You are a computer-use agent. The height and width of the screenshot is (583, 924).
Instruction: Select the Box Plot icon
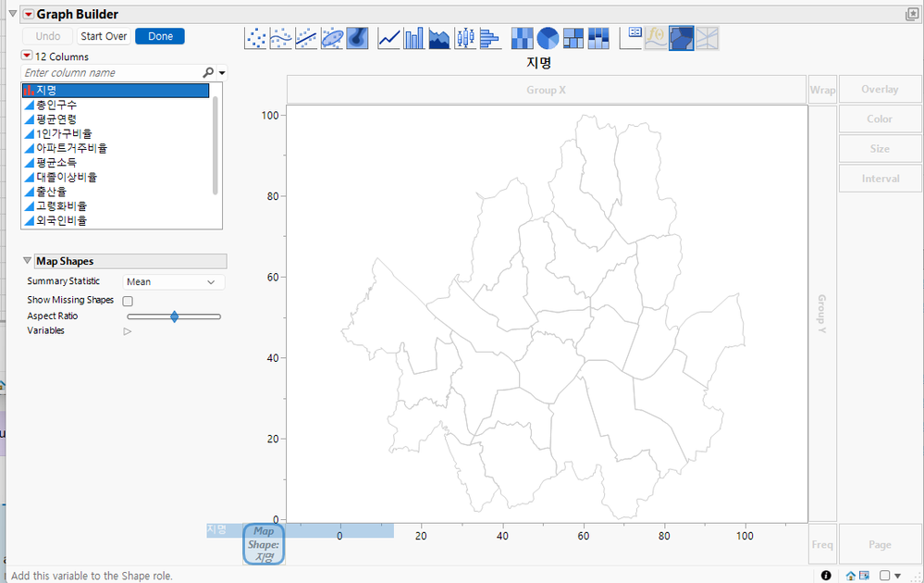click(465, 38)
